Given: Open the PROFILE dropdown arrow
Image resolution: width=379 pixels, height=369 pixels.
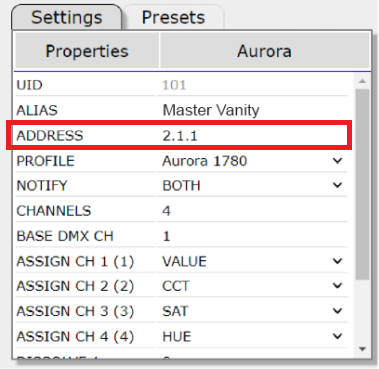Looking at the screenshot, I should pos(337,161).
